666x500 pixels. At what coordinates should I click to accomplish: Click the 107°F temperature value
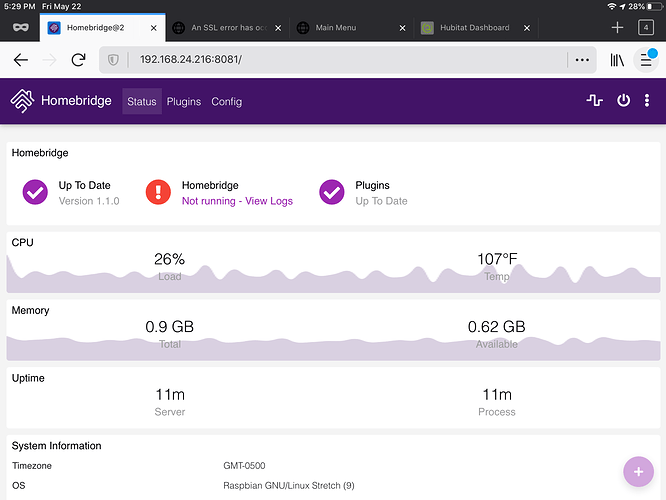coord(497,259)
